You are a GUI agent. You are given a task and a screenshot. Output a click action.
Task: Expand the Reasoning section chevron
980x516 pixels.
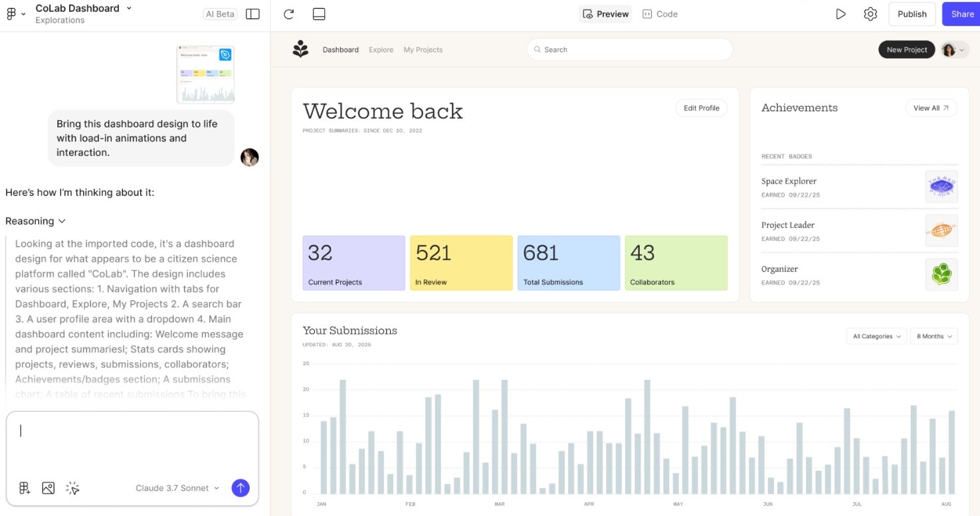tap(62, 221)
